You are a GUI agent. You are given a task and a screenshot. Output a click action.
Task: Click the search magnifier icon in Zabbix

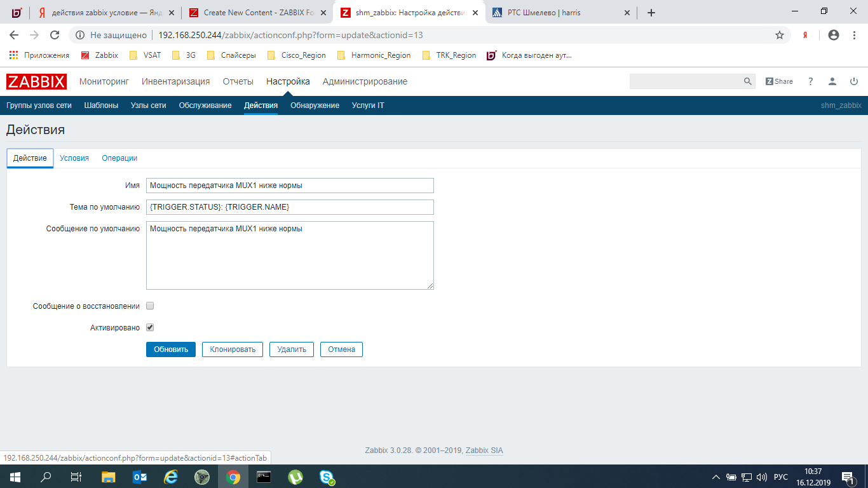click(748, 81)
